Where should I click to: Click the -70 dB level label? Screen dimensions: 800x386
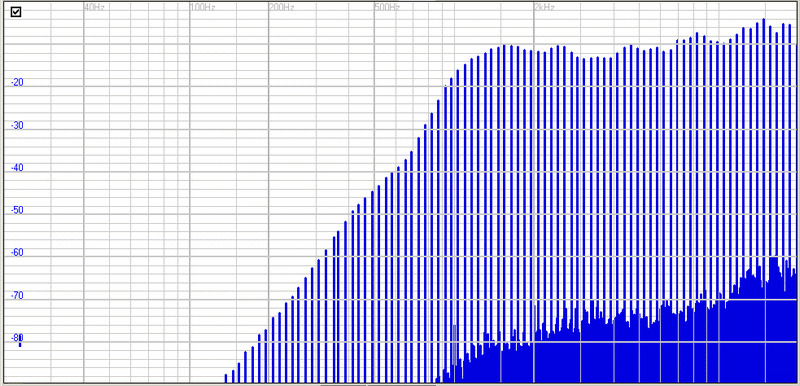[17, 295]
